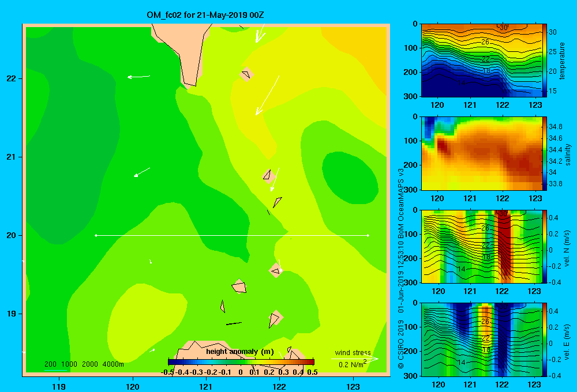This screenshot has height=392, width=577.
Task: Select the 'height anomaly (m)' label
Action: click(240, 352)
